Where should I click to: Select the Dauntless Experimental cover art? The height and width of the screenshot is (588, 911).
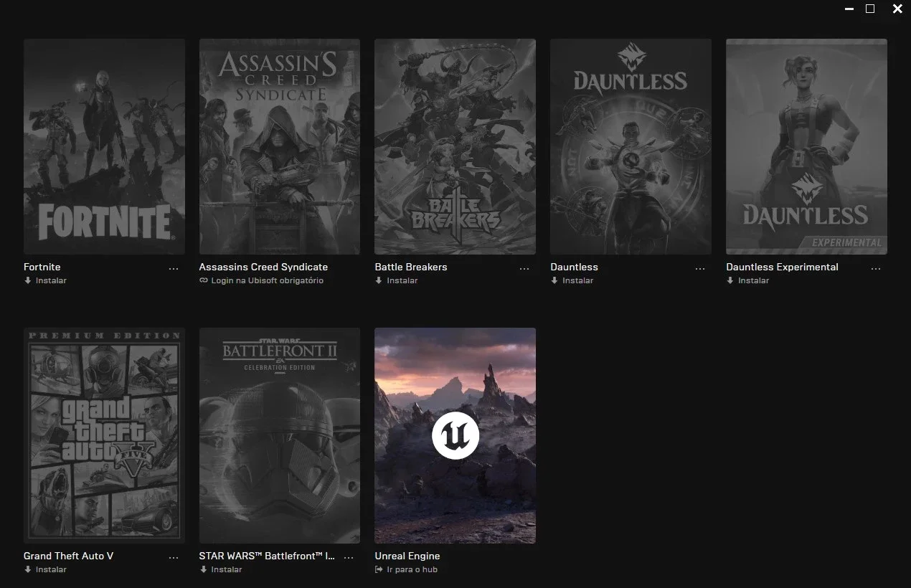tap(806, 146)
